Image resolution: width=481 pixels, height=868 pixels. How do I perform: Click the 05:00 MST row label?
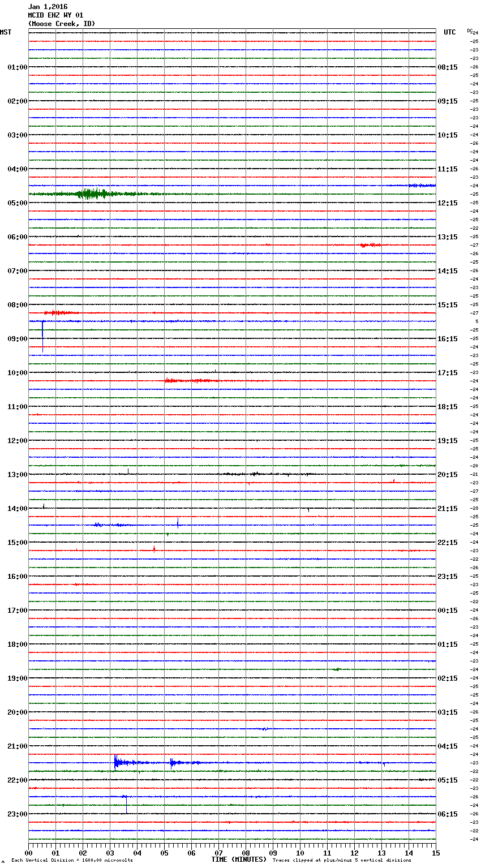pyautogui.click(x=17, y=203)
